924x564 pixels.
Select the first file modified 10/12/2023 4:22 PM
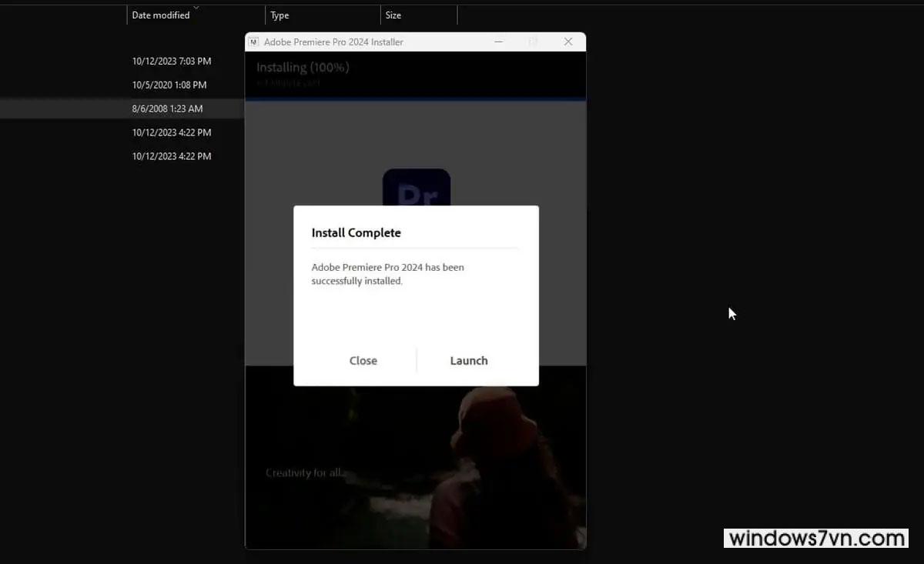pyautogui.click(x=171, y=132)
